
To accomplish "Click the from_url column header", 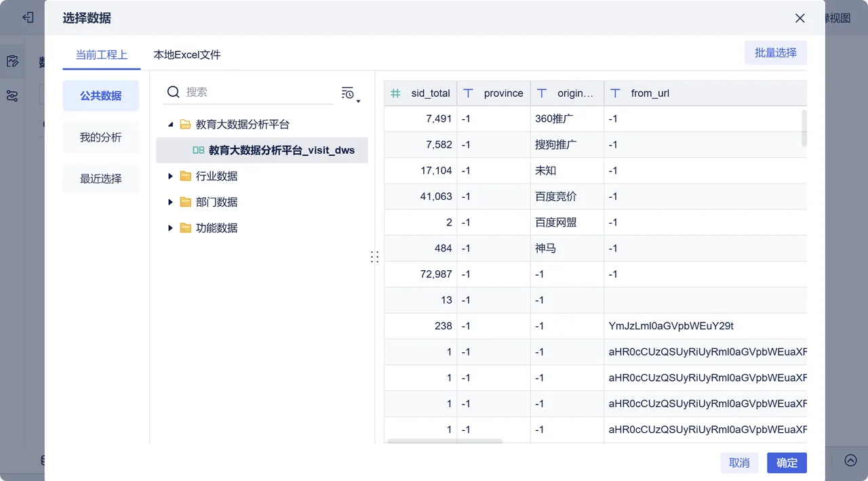I will pyautogui.click(x=705, y=93).
